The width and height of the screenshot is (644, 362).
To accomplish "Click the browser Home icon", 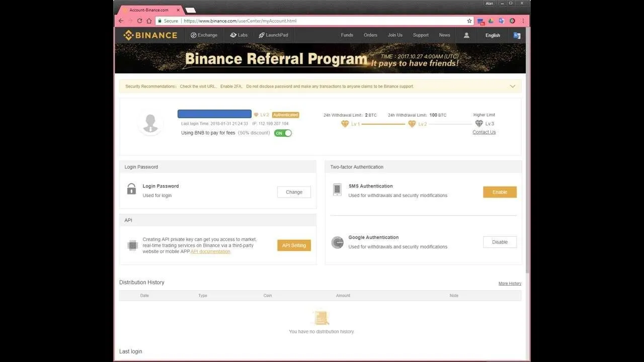I will click(x=149, y=21).
